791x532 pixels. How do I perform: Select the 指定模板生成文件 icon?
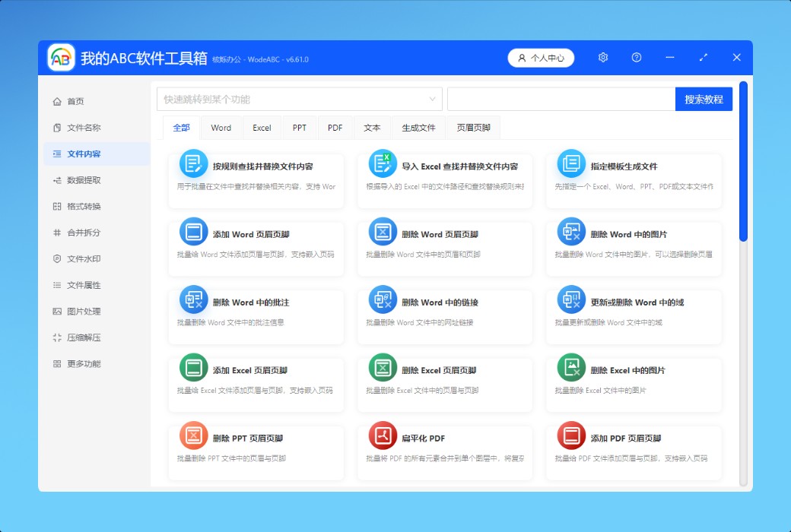[x=571, y=163]
